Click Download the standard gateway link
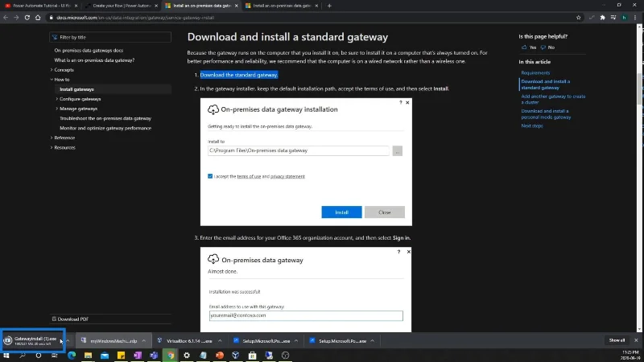The image size is (644, 362). point(239,75)
